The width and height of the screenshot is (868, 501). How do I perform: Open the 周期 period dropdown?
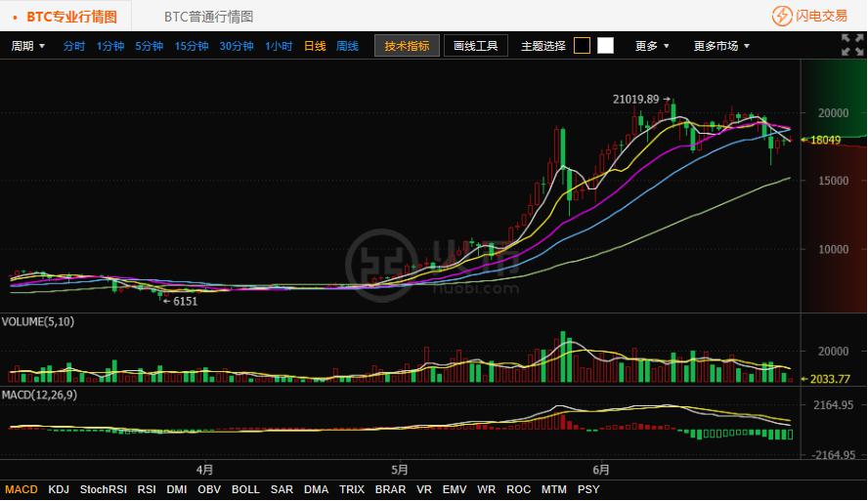[x=27, y=46]
